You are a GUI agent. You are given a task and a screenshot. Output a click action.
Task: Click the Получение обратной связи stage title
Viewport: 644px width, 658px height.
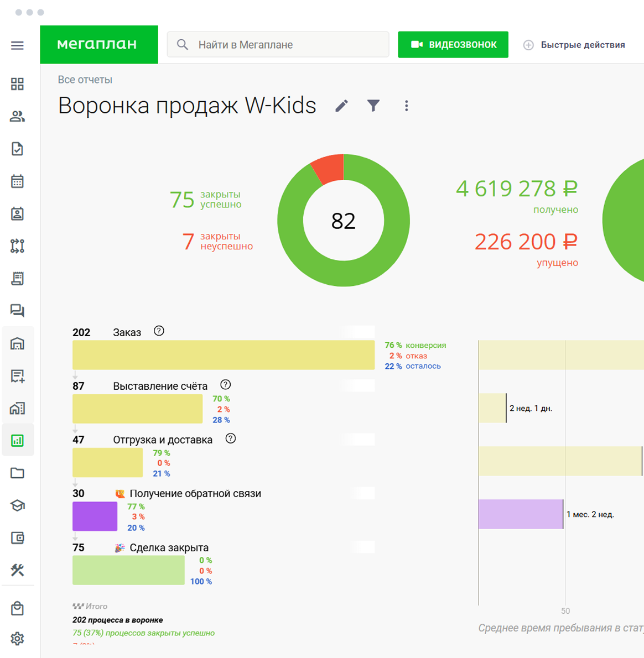click(x=195, y=493)
